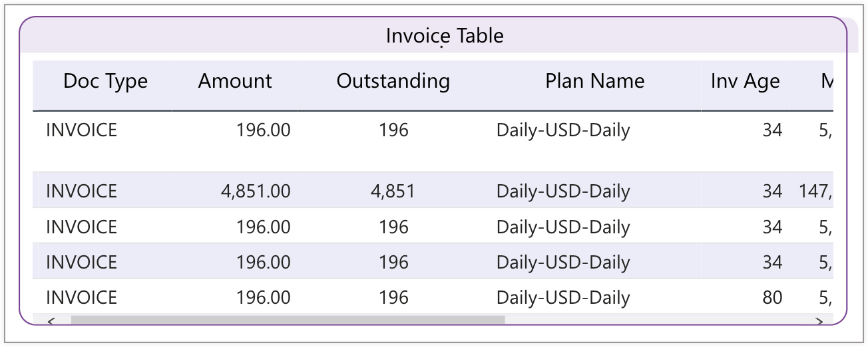868x347 pixels.
Task: Select INVOICE in the 4,851.00 row
Action: pyautogui.click(x=81, y=191)
